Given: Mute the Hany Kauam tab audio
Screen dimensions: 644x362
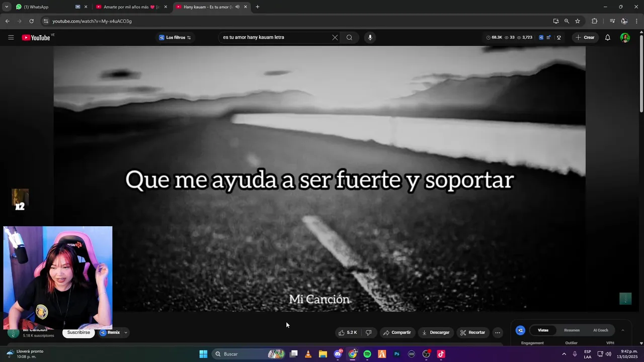Looking at the screenshot, I should tap(237, 7).
